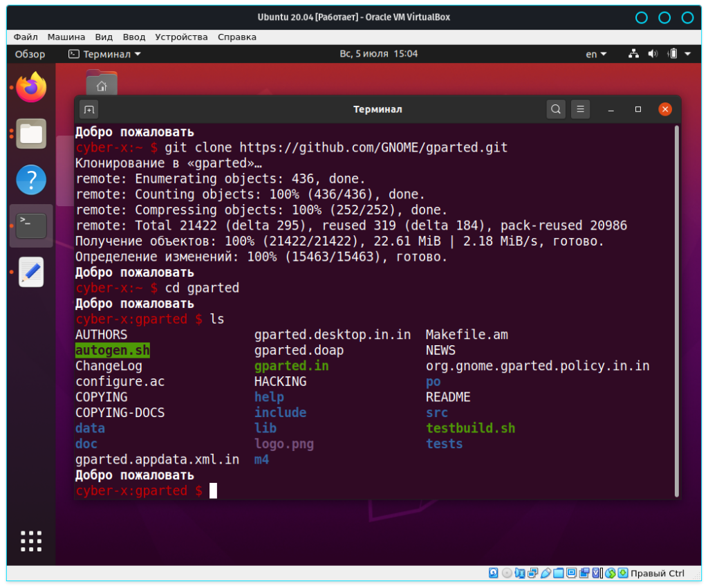
Task: Open Help icon in the dock
Action: click(31, 180)
